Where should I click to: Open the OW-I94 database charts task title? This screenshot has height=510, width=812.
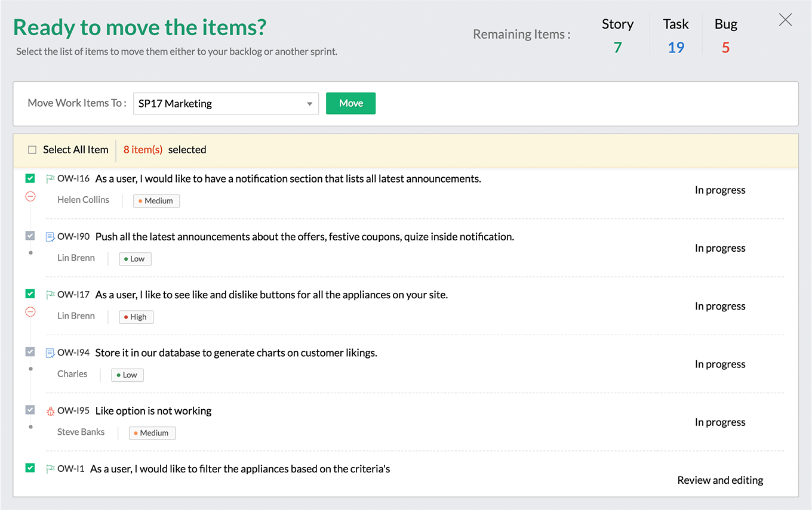tap(236, 353)
